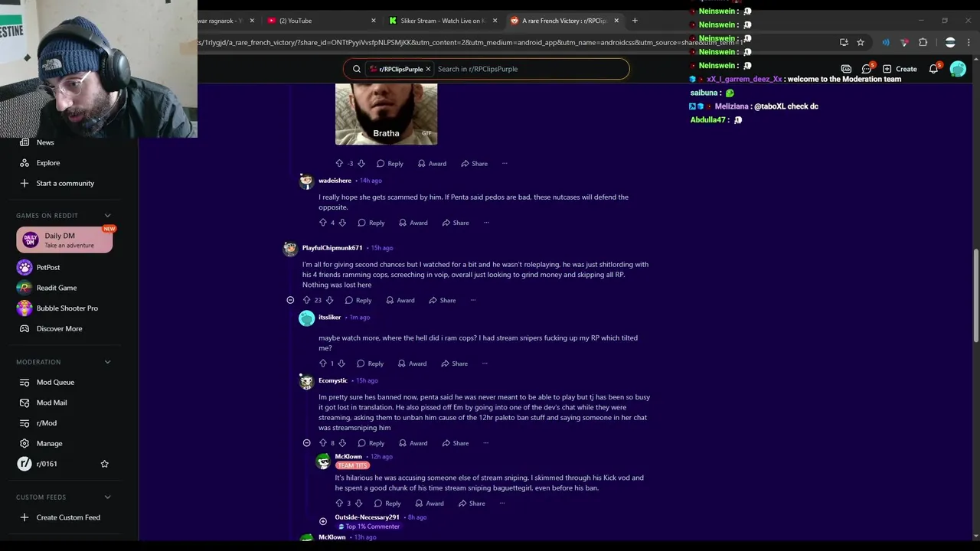Give an award to wadeishere's comment
The image size is (980, 551).
click(413, 223)
